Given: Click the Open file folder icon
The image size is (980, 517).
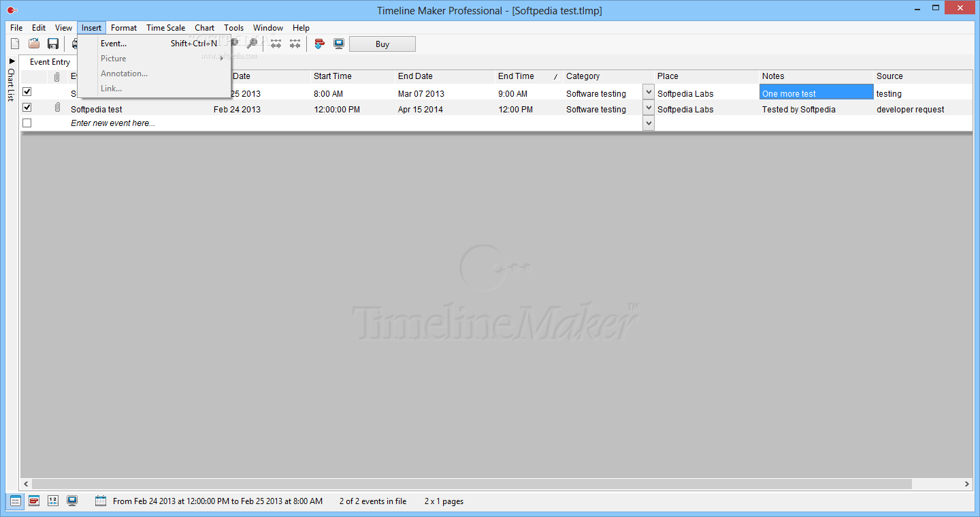Looking at the screenshot, I should (34, 44).
